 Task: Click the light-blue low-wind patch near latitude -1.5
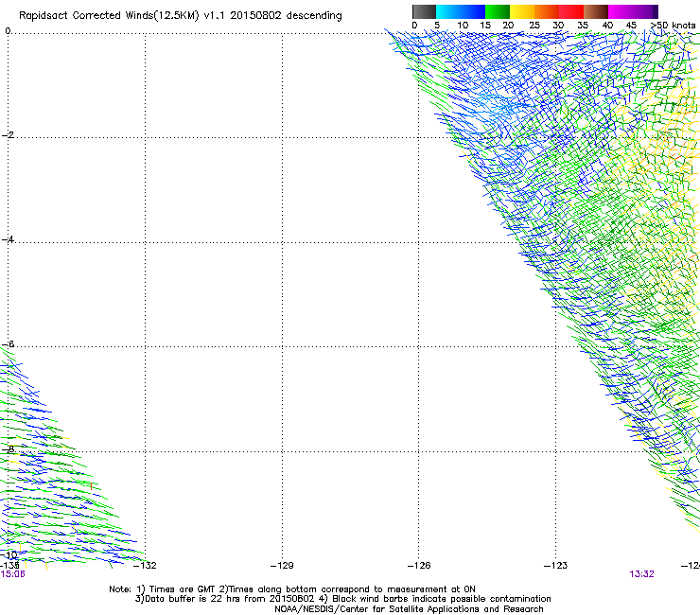(x=496, y=104)
